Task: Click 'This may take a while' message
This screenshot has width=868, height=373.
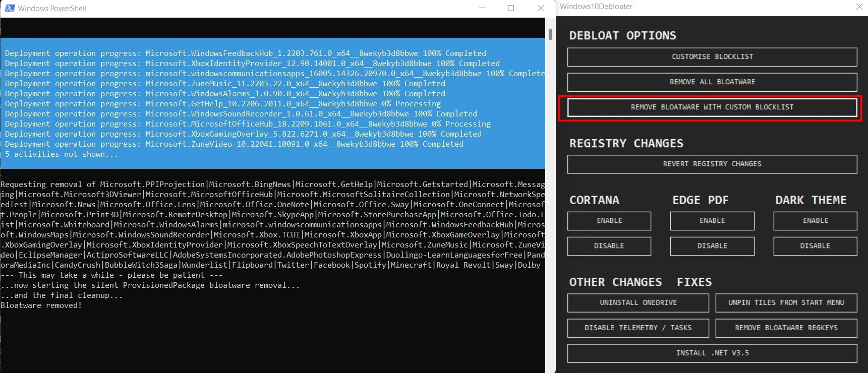Action: coord(111,275)
